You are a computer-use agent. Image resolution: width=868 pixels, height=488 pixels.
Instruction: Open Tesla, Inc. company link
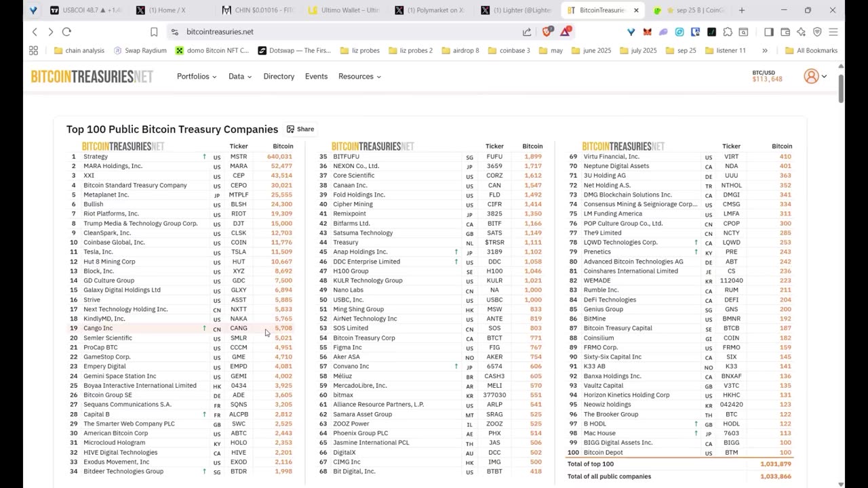[98, 252]
